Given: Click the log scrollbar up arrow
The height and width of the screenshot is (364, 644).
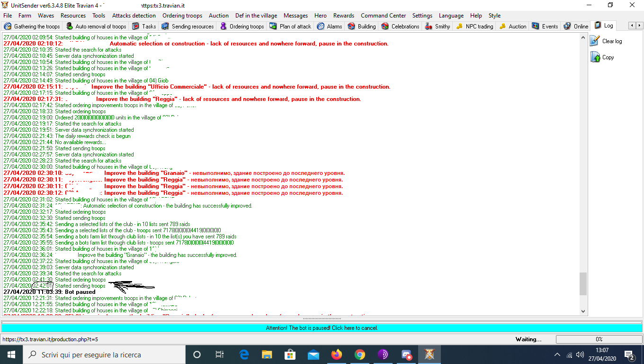Looking at the screenshot, I should tap(583, 37).
